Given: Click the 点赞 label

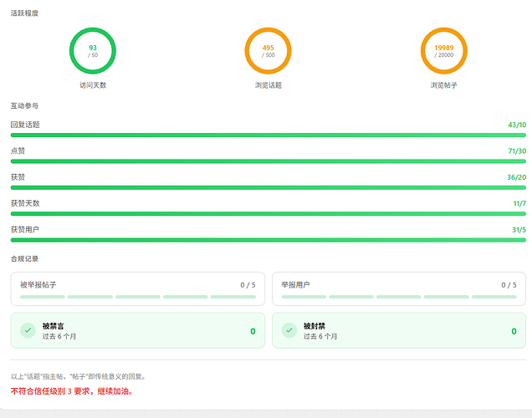Looking at the screenshot, I should pyautogui.click(x=18, y=150).
